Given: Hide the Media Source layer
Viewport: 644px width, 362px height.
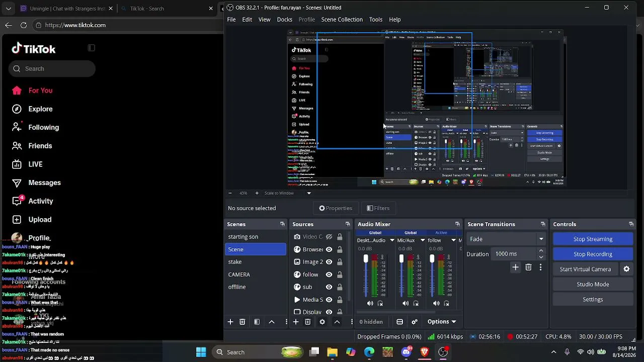Looking at the screenshot, I should (x=329, y=300).
